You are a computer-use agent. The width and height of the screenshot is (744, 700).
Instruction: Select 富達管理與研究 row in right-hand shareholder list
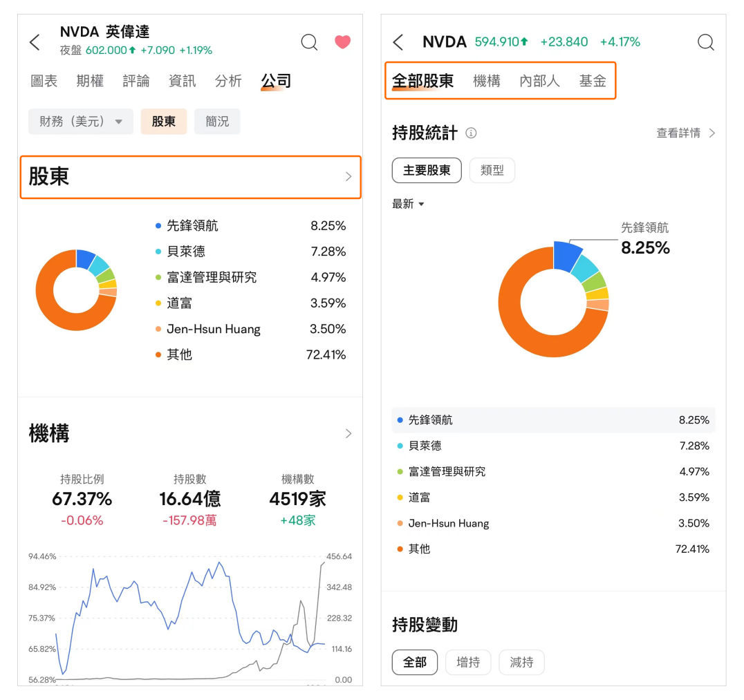(553, 471)
